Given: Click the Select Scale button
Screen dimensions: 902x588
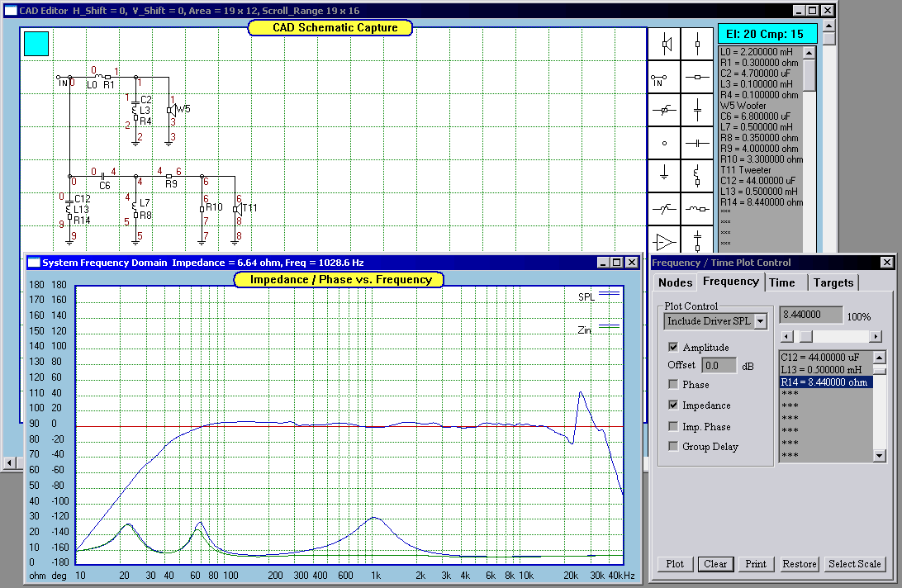Looking at the screenshot, I should coord(855,564).
